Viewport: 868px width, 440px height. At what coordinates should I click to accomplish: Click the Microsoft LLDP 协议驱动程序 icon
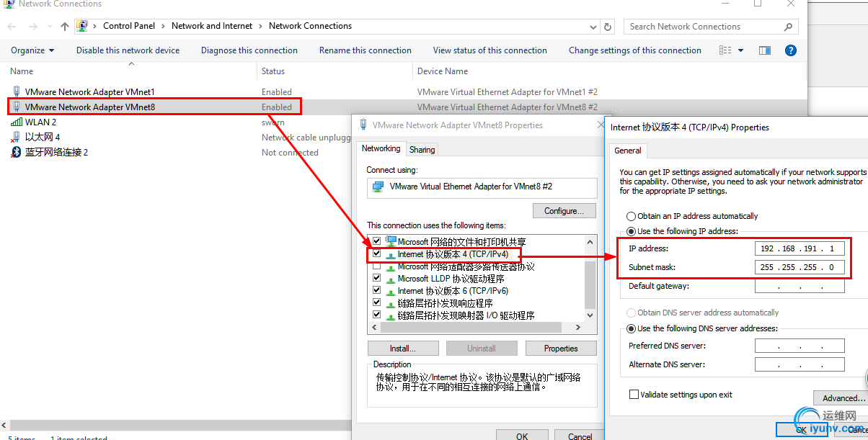[x=391, y=279]
